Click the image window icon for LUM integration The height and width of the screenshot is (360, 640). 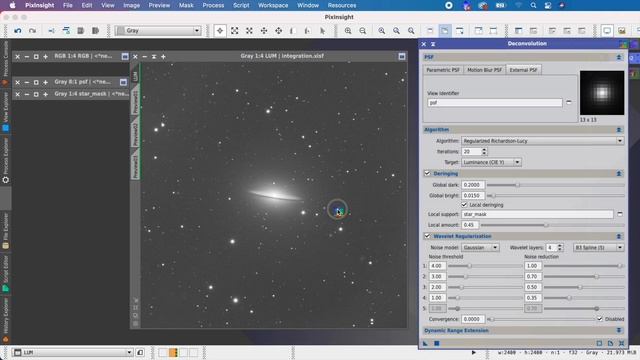click(x=402, y=56)
